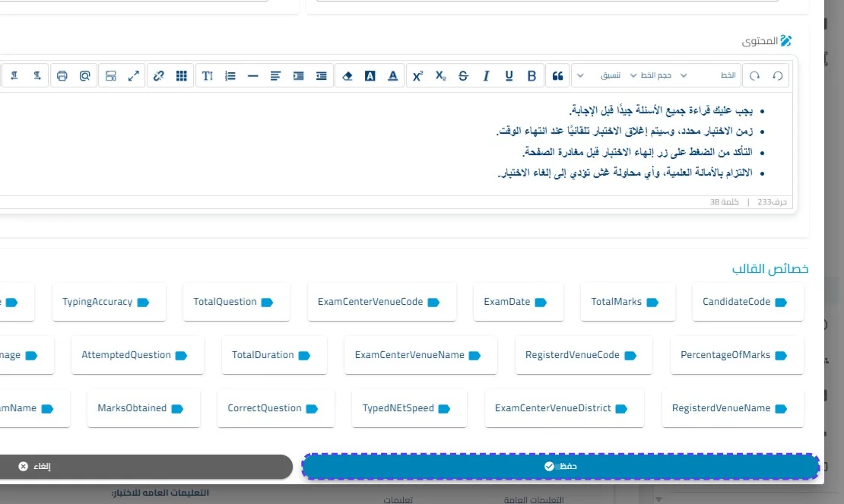
Task: Click the indent icon
Action: click(x=298, y=76)
